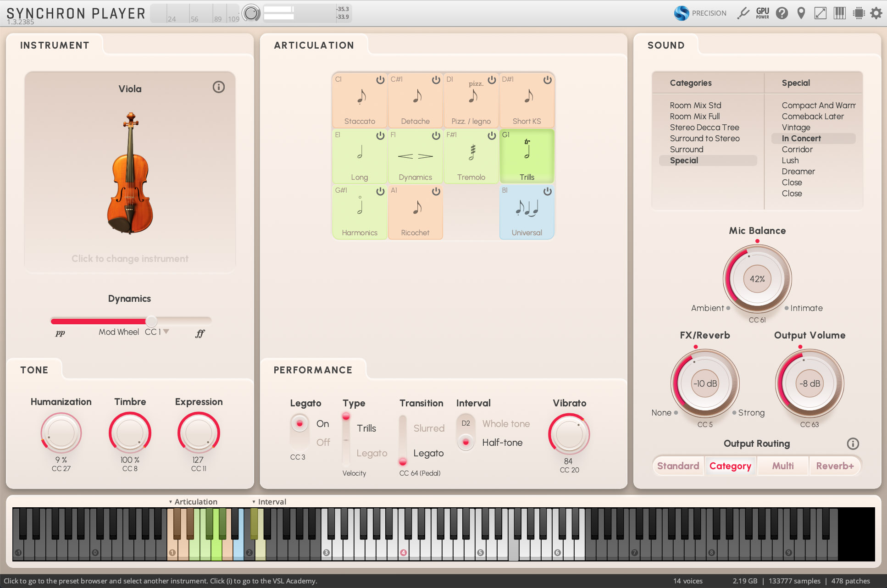Image resolution: width=887 pixels, height=588 pixels.
Task: Select the Short KS articulation pad
Action: (527, 100)
